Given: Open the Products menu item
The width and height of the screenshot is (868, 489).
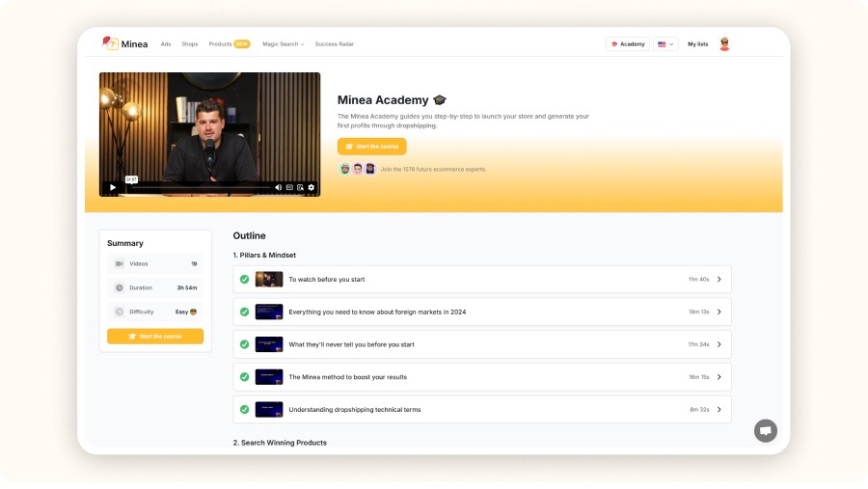Looking at the screenshot, I should 220,43.
